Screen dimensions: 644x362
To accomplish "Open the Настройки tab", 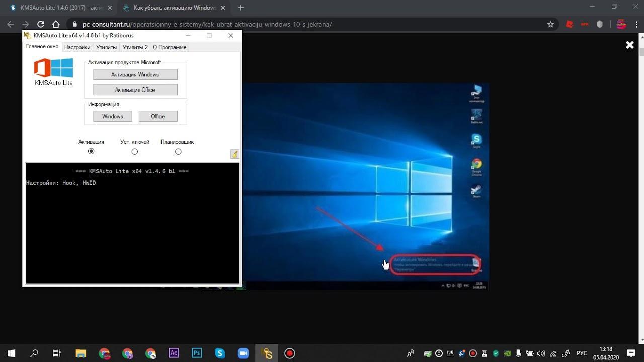I will 77,47.
